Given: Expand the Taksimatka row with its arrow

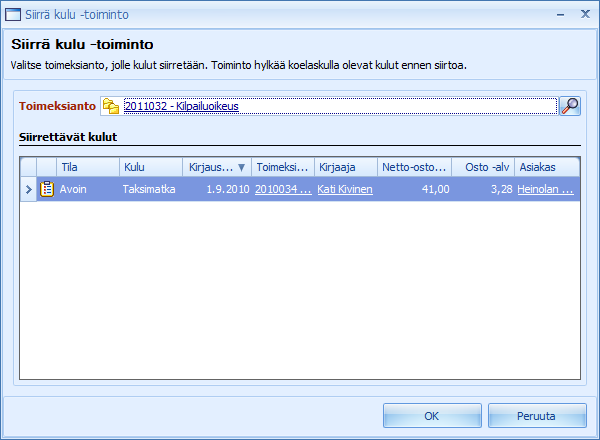Looking at the screenshot, I should (x=28, y=189).
